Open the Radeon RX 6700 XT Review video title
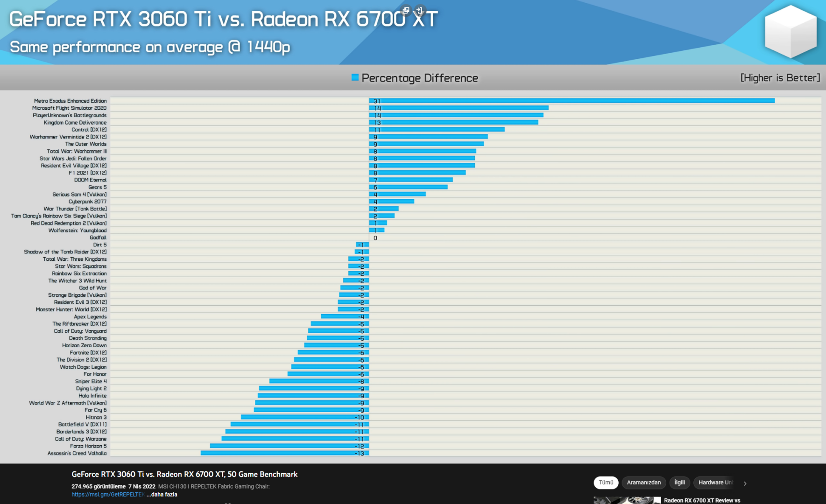This screenshot has width=826, height=504. pyautogui.click(x=702, y=500)
